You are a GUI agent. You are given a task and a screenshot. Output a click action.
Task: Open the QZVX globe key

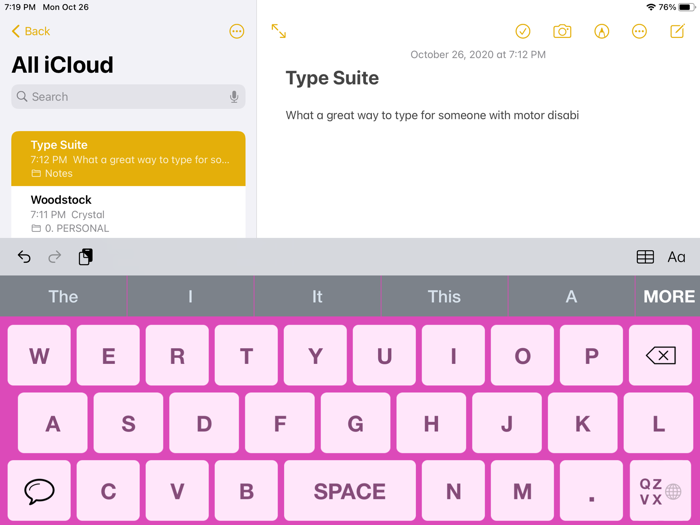[660, 491]
